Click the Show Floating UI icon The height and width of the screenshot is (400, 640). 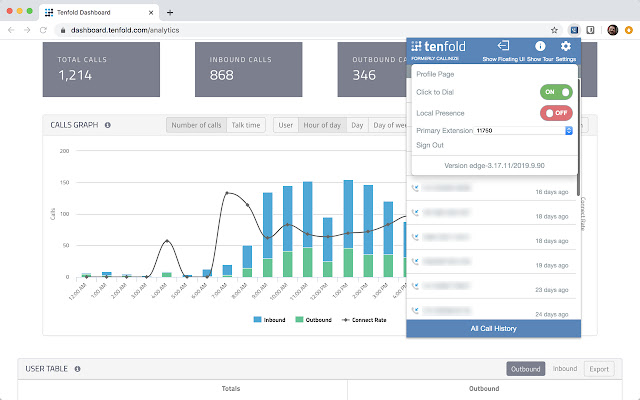(504, 47)
